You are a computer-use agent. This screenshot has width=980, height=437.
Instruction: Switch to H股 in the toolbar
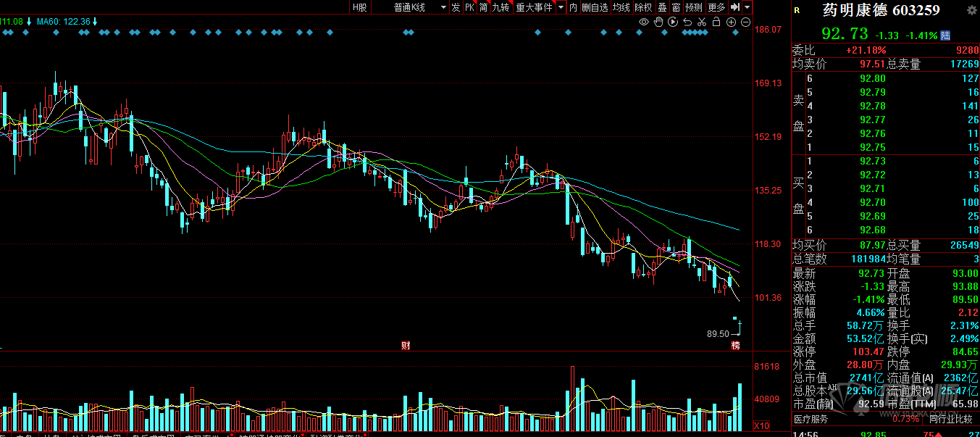[x=360, y=7]
